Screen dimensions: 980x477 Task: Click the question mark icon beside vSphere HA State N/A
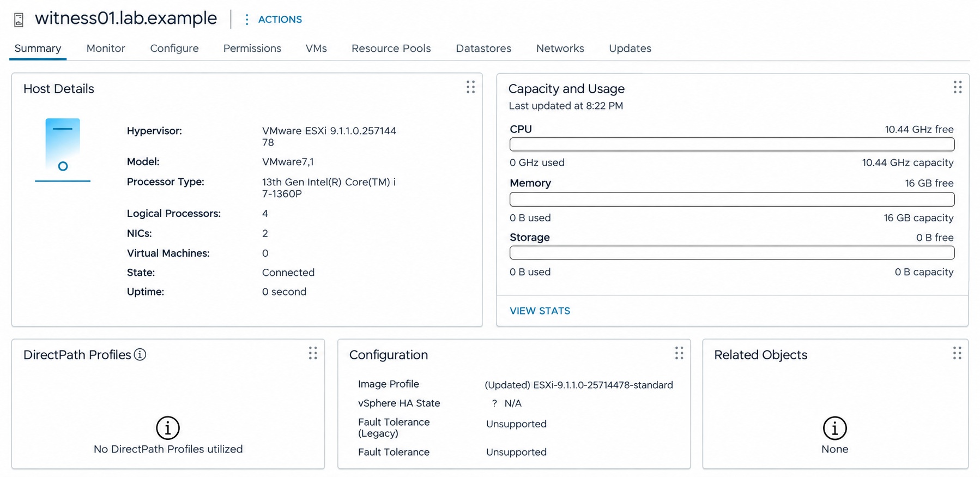[494, 403]
